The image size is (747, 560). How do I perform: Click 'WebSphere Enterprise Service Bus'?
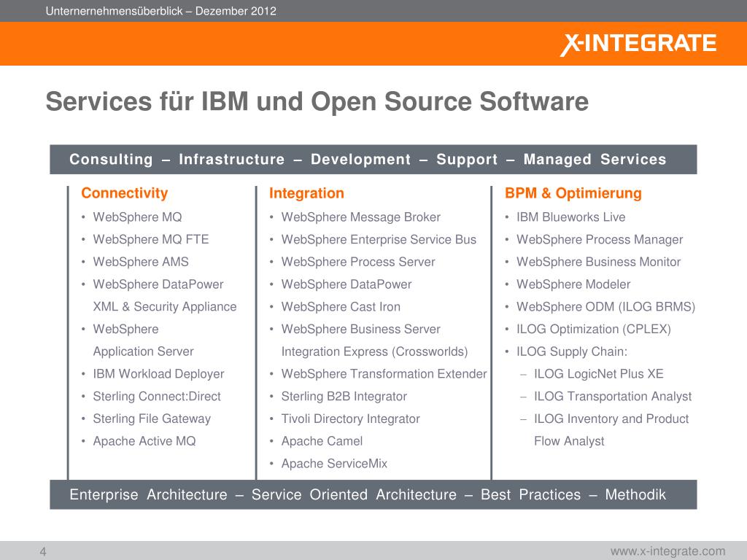[x=379, y=239]
